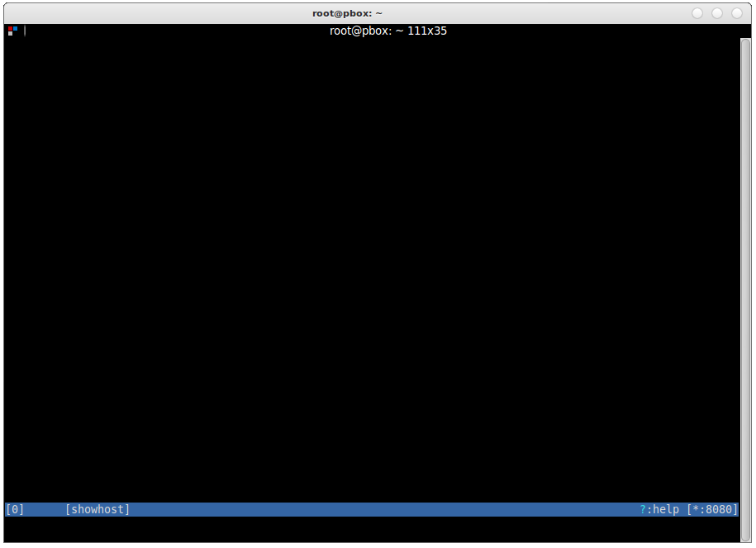Click the '[showhost]' status indicator
Image resolution: width=756 pixels, height=548 pixels.
point(97,509)
